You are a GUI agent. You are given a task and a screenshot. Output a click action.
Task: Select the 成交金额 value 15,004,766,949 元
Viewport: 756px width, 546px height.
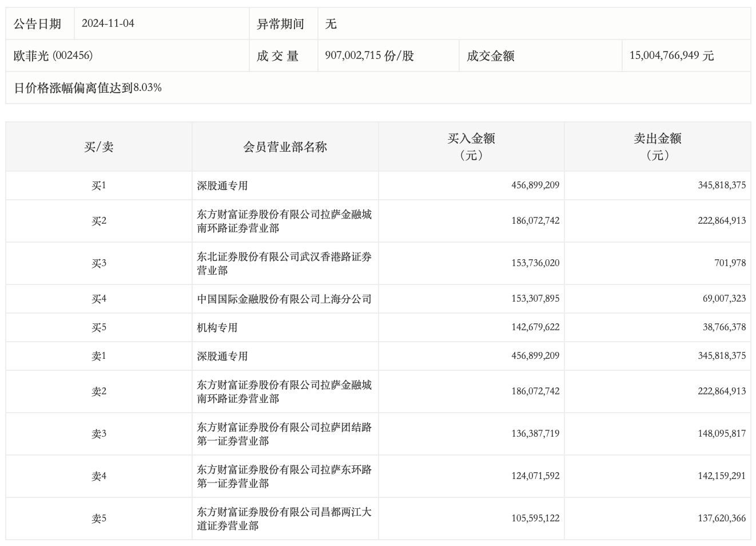[x=671, y=56]
